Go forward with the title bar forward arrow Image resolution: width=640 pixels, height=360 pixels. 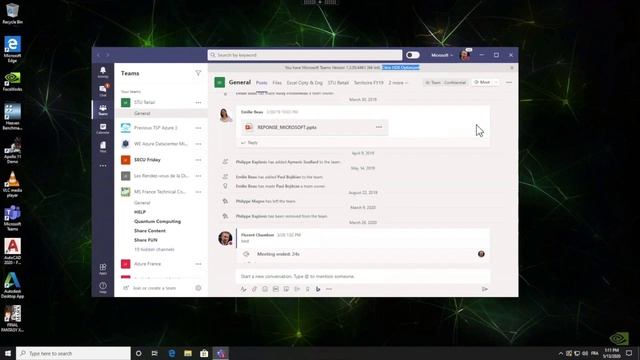coord(108,55)
